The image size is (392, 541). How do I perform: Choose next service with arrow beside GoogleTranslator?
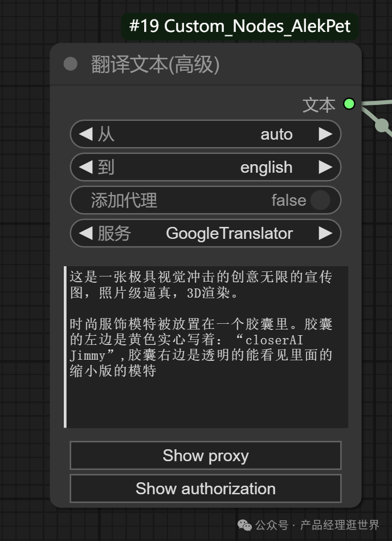[x=325, y=233]
